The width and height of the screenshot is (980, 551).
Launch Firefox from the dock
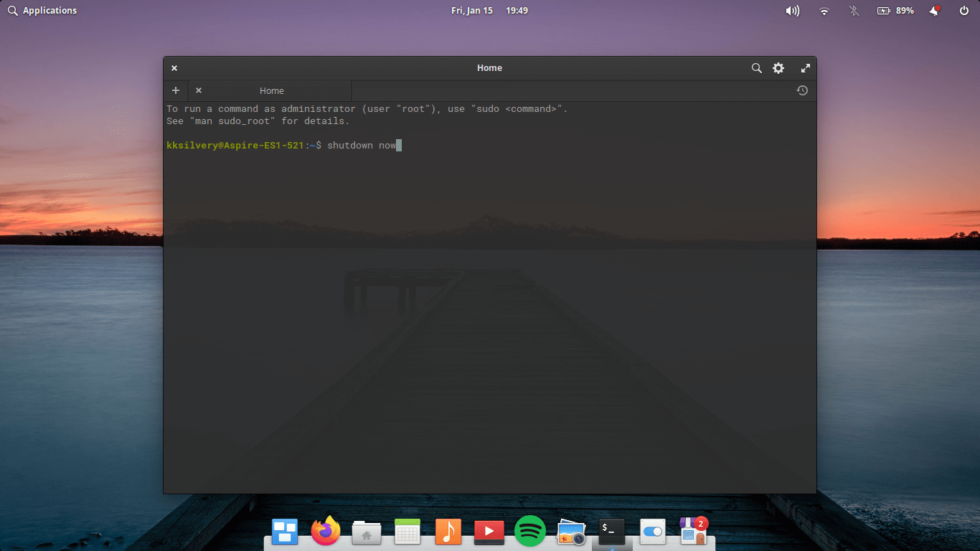pos(326,531)
